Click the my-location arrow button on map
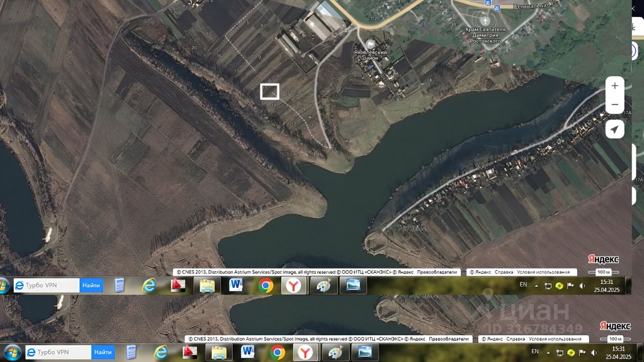Screen dimensions: 644x362 (614, 129)
